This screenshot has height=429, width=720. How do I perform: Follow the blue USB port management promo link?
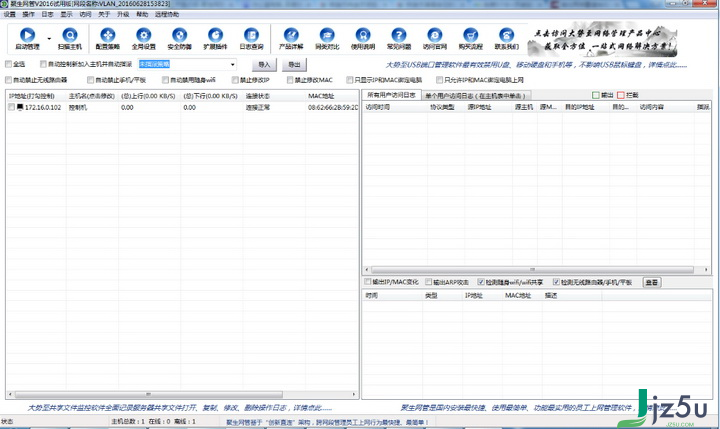(x=536, y=65)
